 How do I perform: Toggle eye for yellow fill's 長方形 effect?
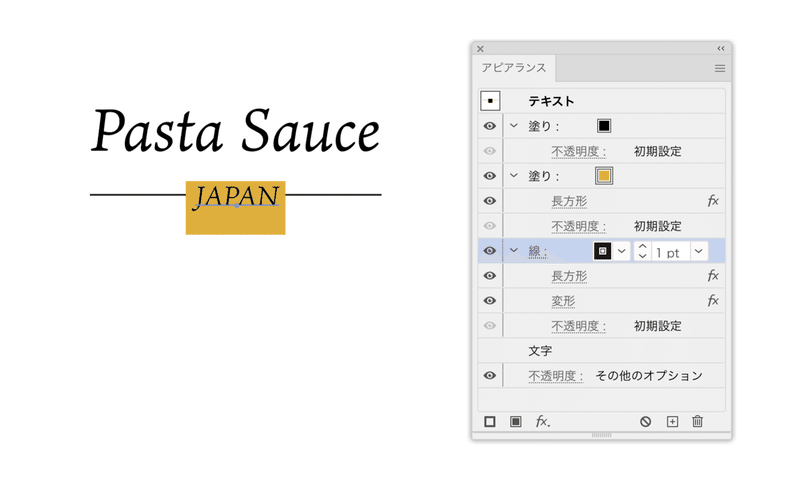490,201
